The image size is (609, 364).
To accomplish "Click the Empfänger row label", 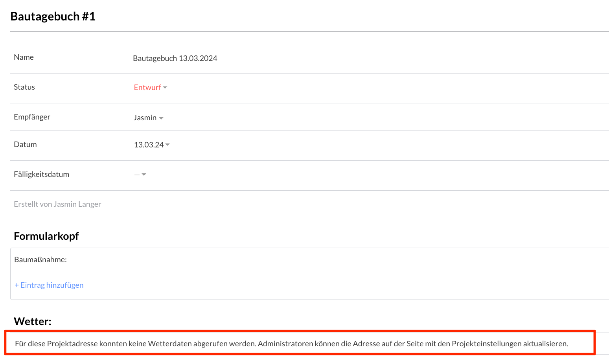I will point(32,117).
